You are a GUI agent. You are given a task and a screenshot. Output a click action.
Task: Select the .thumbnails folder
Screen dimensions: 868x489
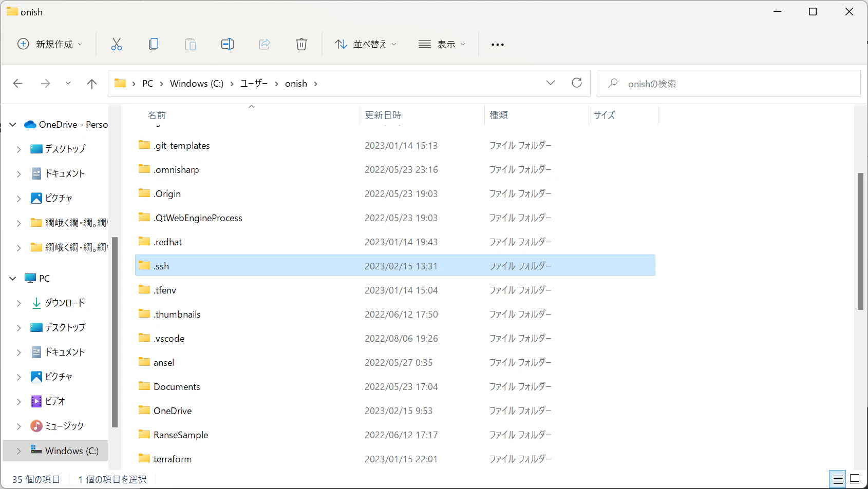tap(395, 314)
